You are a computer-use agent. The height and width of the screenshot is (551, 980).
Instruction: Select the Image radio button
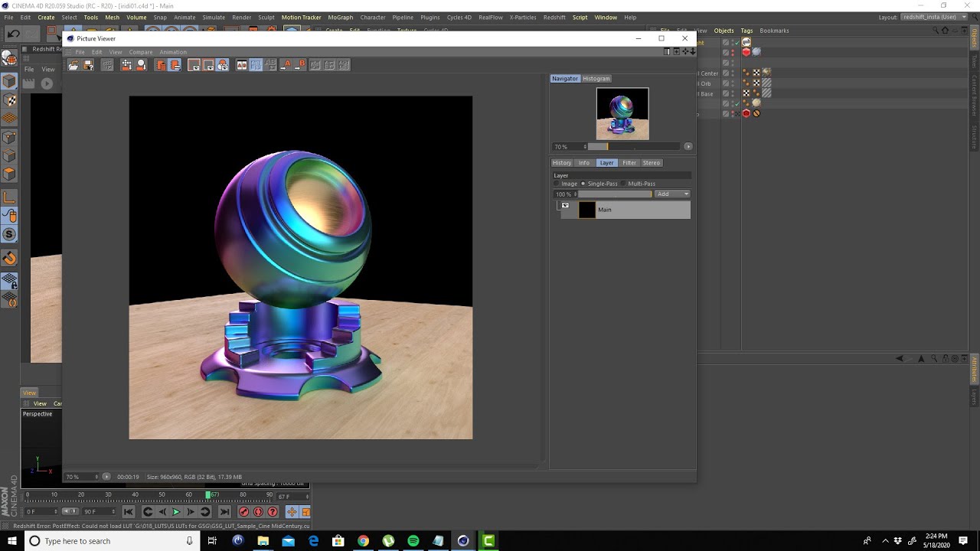[x=557, y=184]
